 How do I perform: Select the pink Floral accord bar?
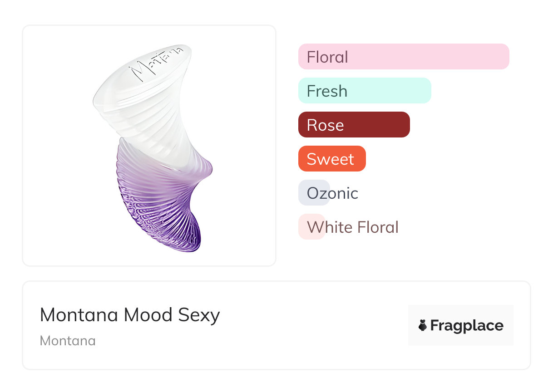click(x=403, y=57)
